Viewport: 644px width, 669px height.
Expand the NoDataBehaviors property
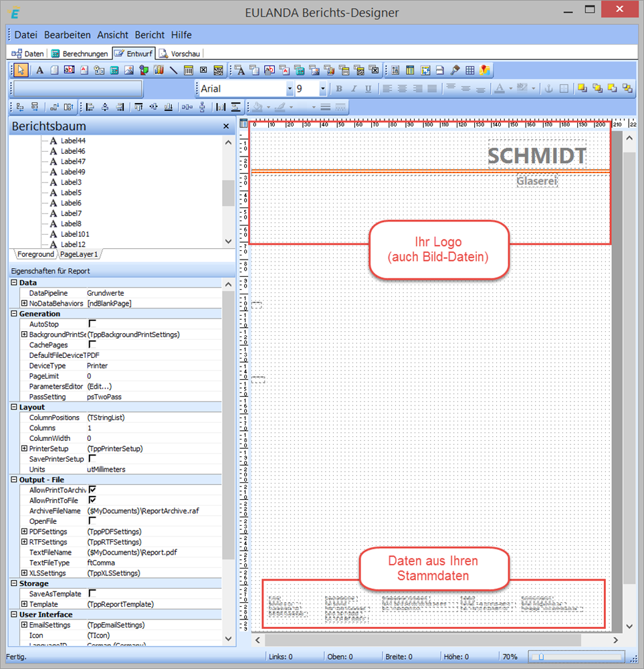(24, 303)
